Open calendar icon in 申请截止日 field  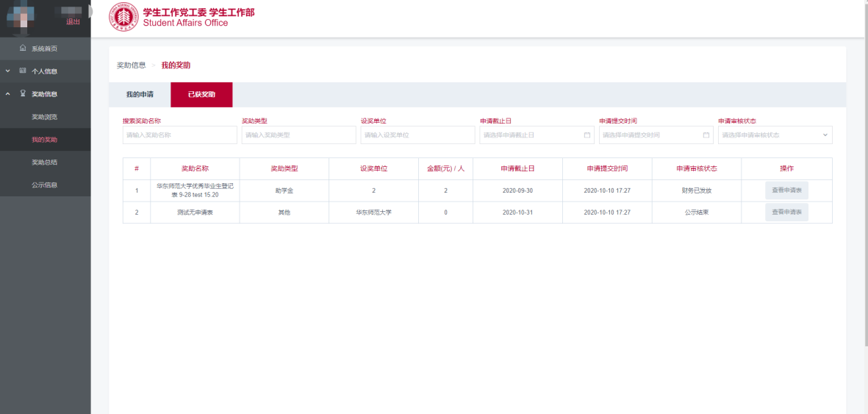point(587,135)
